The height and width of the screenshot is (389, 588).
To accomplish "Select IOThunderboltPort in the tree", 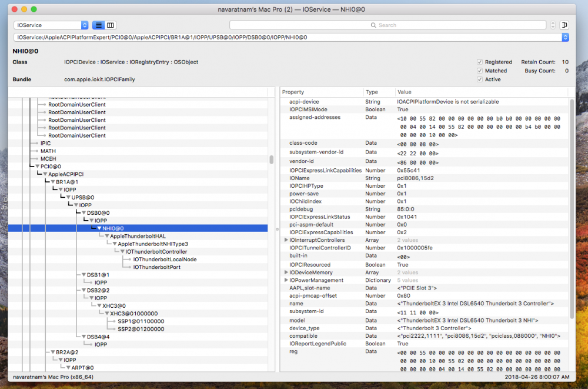I will pos(157,267).
